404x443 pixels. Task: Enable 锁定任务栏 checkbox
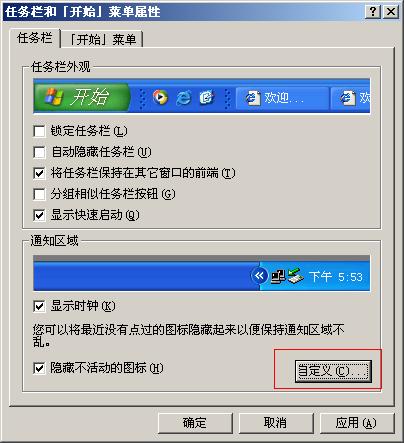39,131
